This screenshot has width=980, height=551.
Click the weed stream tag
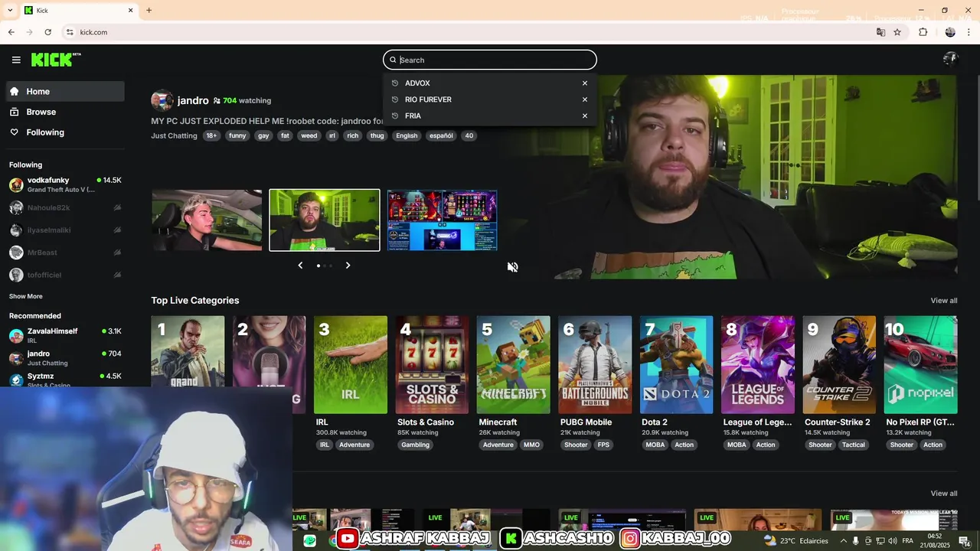pyautogui.click(x=309, y=135)
